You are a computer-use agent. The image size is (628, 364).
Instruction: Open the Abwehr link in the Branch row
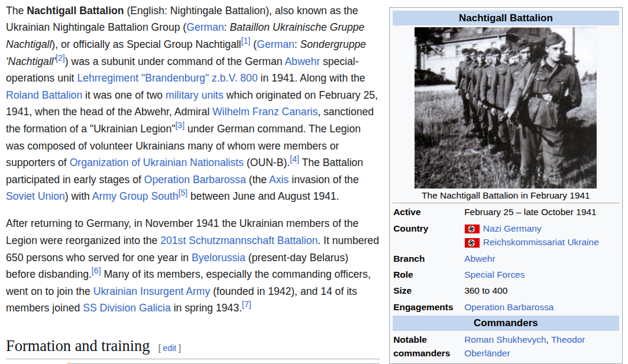480,259
